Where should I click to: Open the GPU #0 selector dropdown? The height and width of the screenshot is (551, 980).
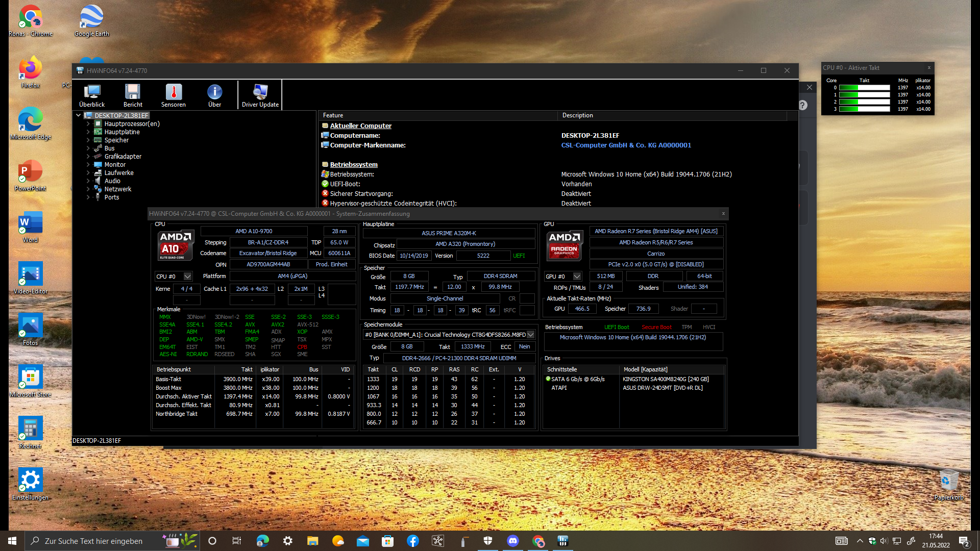click(x=577, y=277)
